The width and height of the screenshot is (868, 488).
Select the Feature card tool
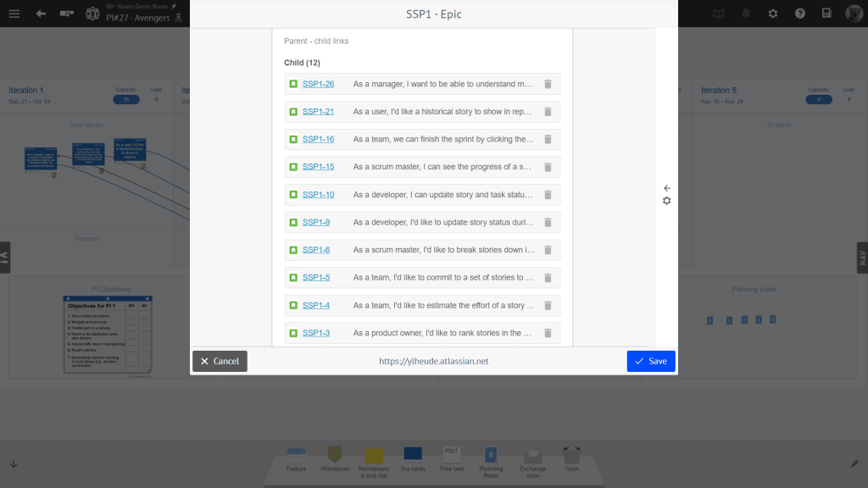tap(296, 457)
